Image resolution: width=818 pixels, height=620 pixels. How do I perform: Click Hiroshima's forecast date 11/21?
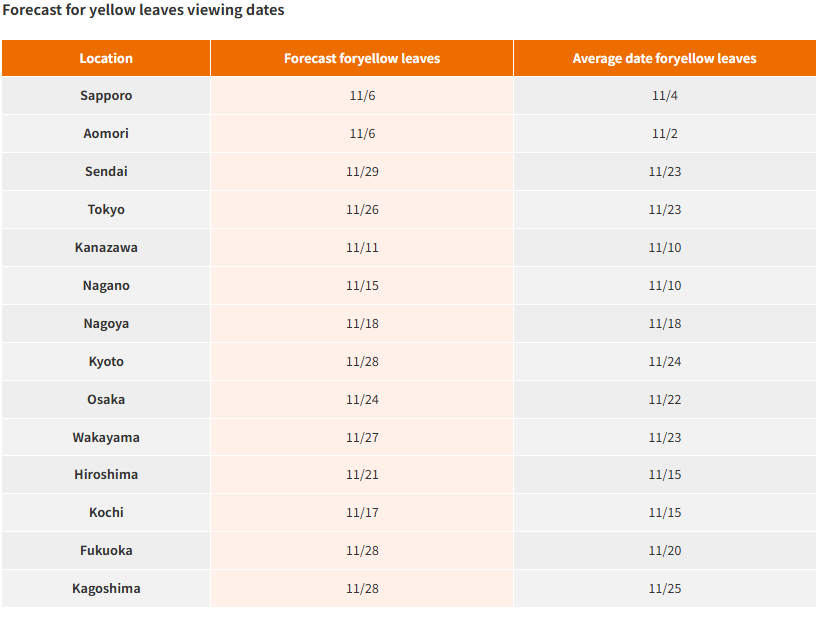pyautogui.click(x=362, y=475)
